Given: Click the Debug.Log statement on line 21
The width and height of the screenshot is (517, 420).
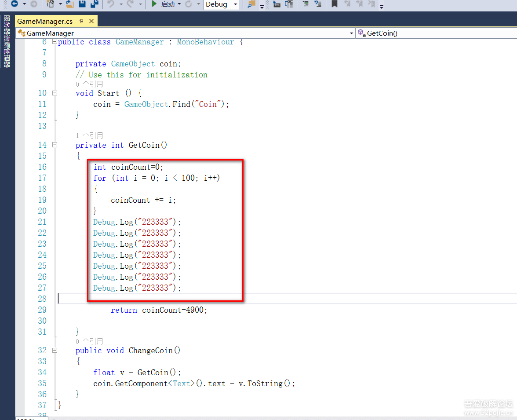Looking at the screenshot, I should (x=137, y=222).
